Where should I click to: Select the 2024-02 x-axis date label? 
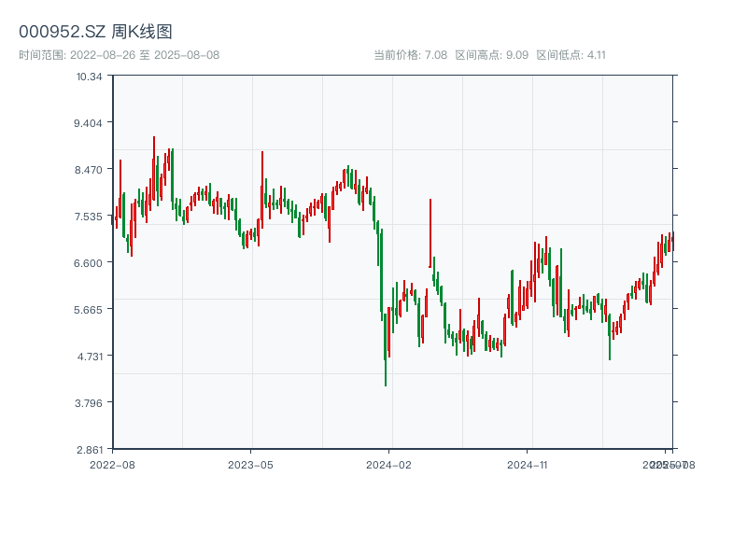[x=389, y=464]
